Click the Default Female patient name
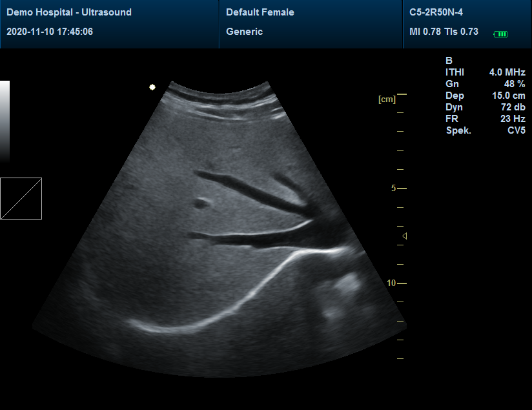This screenshot has height=410, width=532. 260,12
